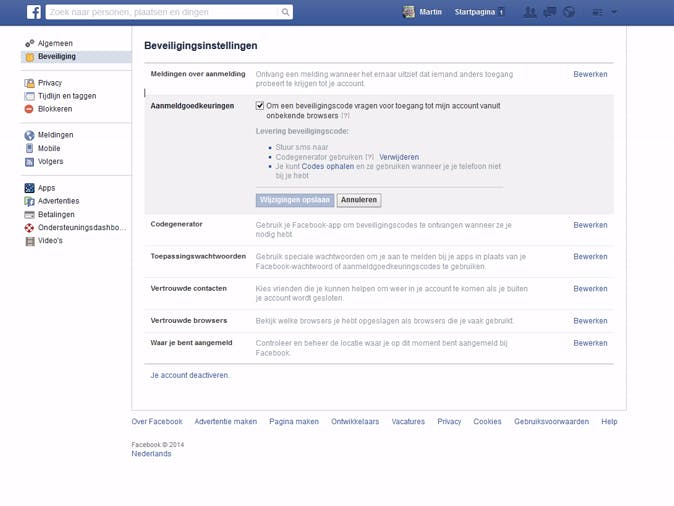
Task: Open Mobile settings
Action: click(x=49, y=148)
